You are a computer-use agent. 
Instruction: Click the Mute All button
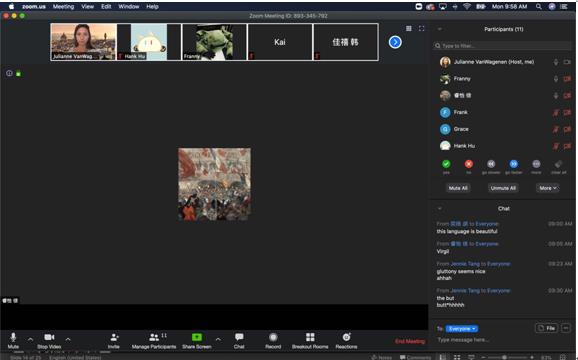pos(458,188)
